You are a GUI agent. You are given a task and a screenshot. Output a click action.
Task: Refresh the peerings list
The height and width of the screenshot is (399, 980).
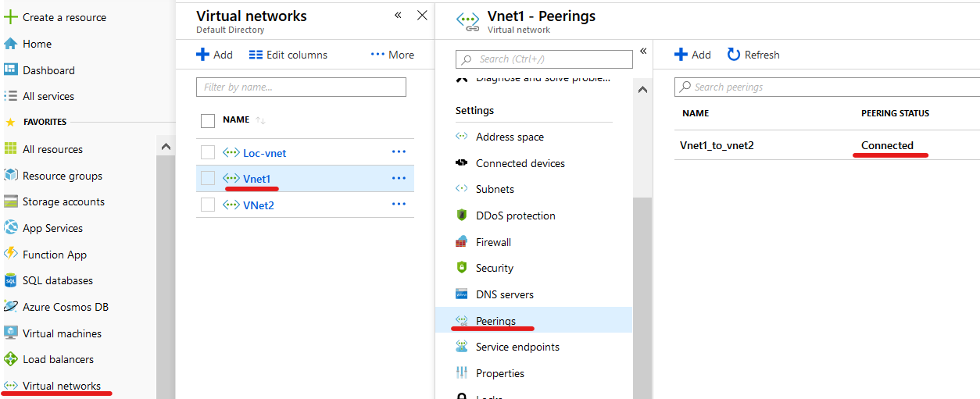click(753, 55)
